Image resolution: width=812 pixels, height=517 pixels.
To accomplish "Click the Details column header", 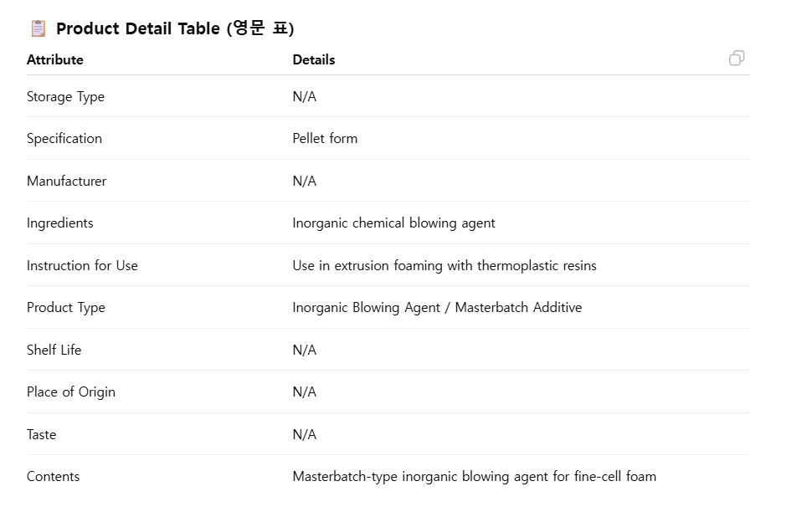I will click(314, 60).
